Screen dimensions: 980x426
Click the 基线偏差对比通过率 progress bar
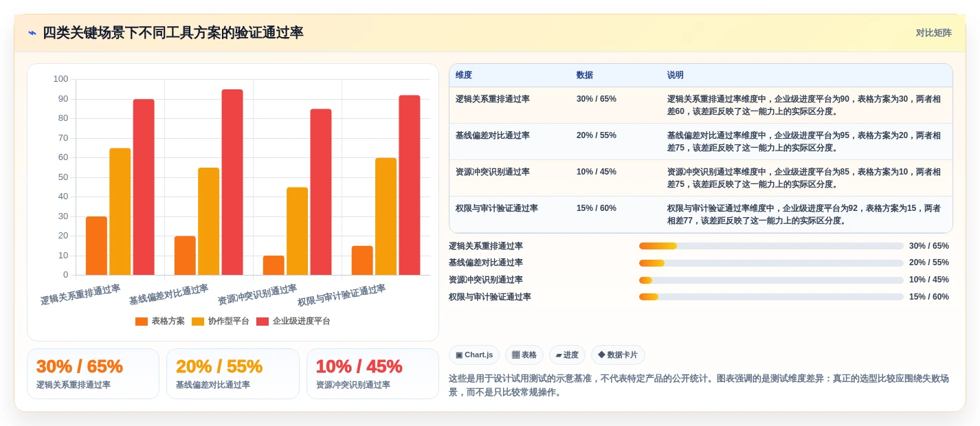pyautogui.click(x=771, y=263)
